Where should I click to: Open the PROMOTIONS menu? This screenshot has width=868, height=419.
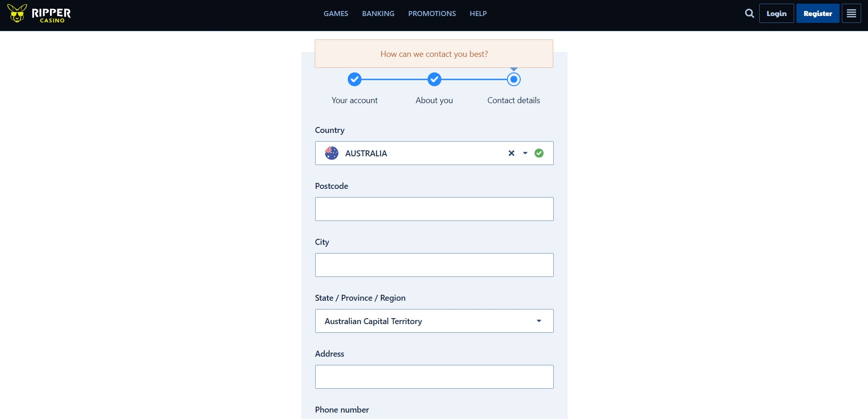point(432,13)
